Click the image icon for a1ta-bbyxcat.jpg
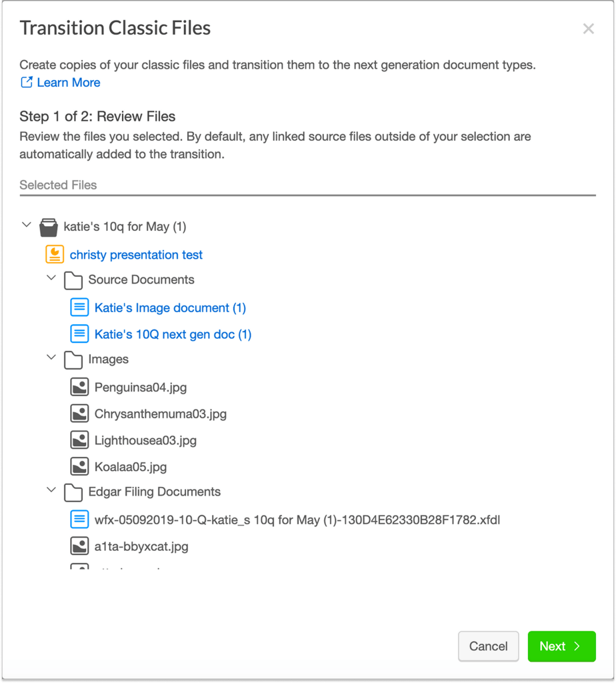 coord(79,546)
